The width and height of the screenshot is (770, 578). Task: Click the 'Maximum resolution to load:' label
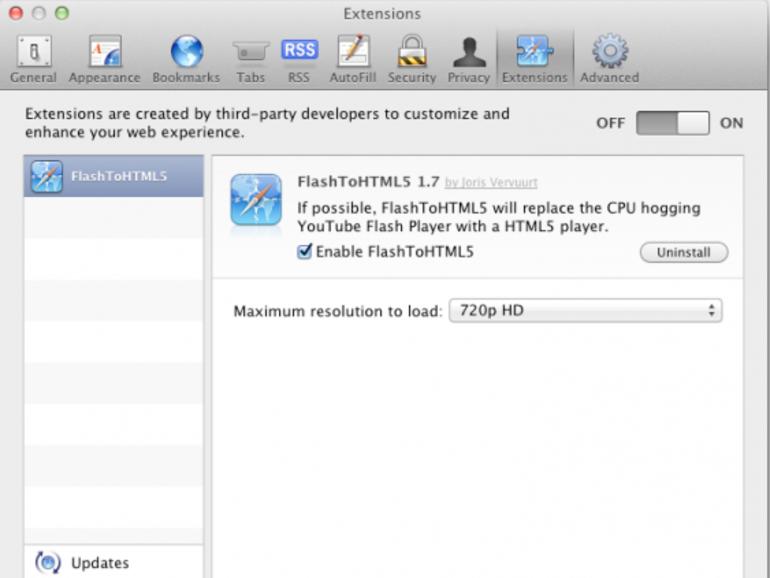tap(338, 311)
